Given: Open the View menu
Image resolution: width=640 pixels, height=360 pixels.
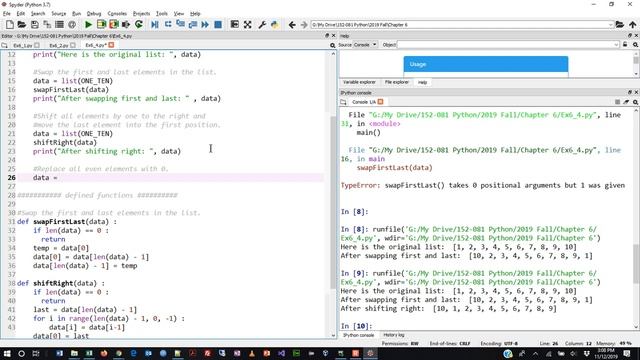Looking at the screenshot, I should pos(179,13).
